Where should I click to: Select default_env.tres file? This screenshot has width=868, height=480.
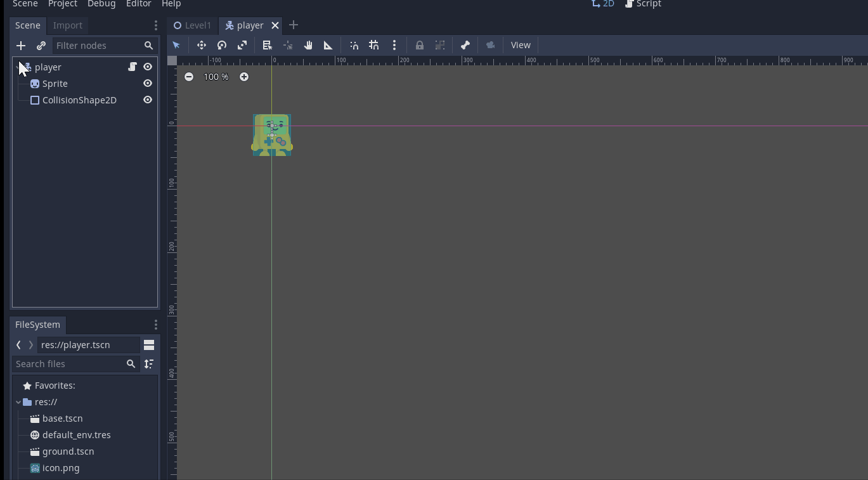pos(76,435)
